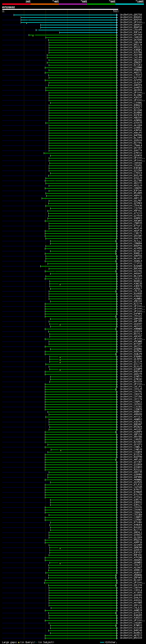The width and height of the screenshot is (146, 644).
Task: Select label UniRef100_Q8Z3I0
Action: pyautogui.click(x=131, y=347)
